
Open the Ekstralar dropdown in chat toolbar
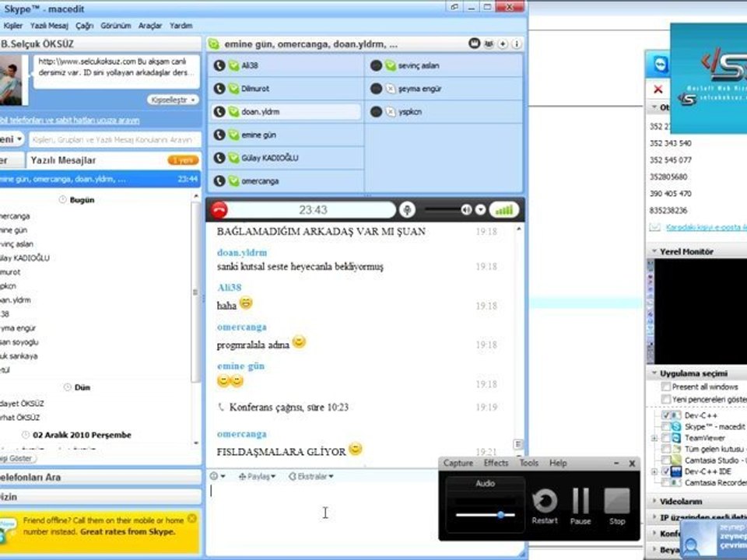click(311, 476)
